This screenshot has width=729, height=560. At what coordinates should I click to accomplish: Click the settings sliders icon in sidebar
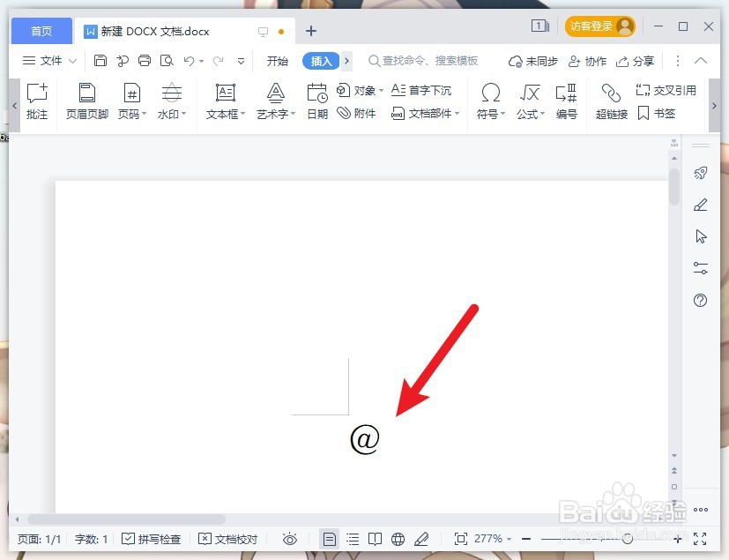[700, 268]
